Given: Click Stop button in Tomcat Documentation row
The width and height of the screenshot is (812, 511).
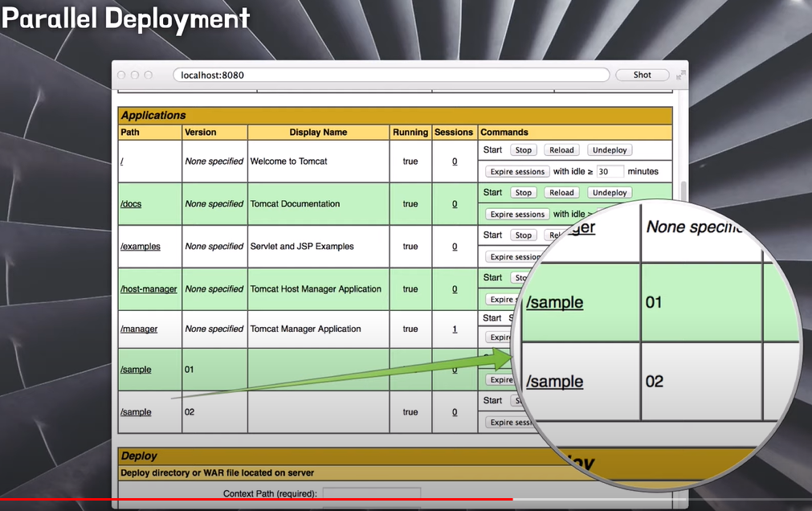Looking at the screenshot, I should coord(523,192).
